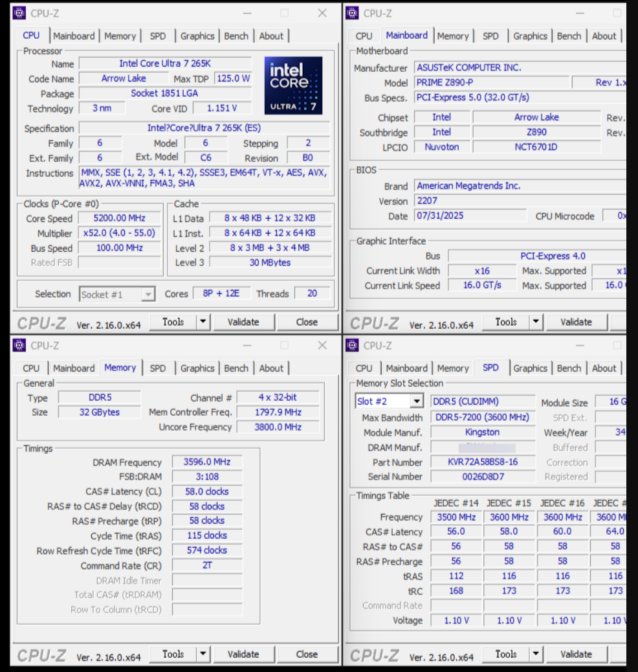The image size is (638, 672).
Task: Click the BIOS date '07/31/2025'
Action: pos(470,216)
